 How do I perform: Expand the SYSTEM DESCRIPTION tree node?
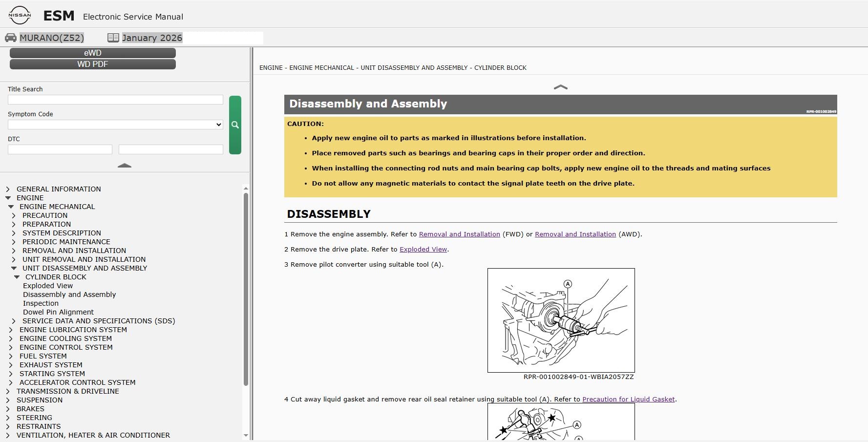pyautogui.click(x=14, y=233)
